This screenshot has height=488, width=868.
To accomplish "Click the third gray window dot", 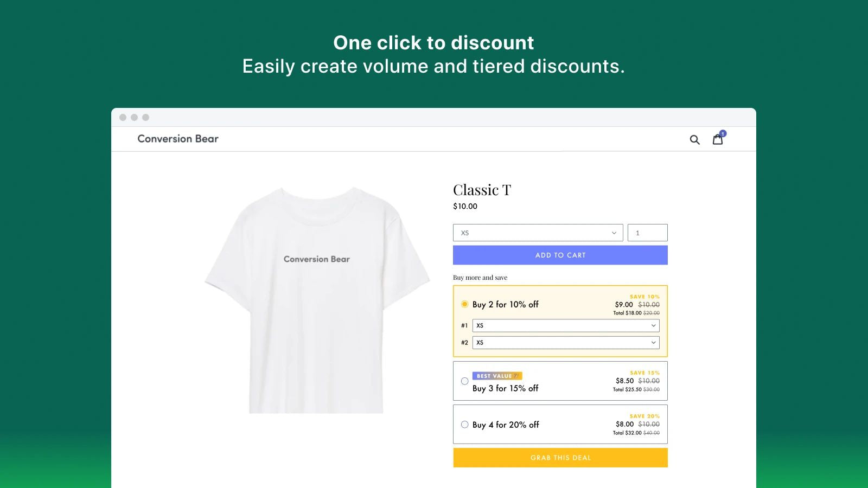I will click(x=145, y=117).
